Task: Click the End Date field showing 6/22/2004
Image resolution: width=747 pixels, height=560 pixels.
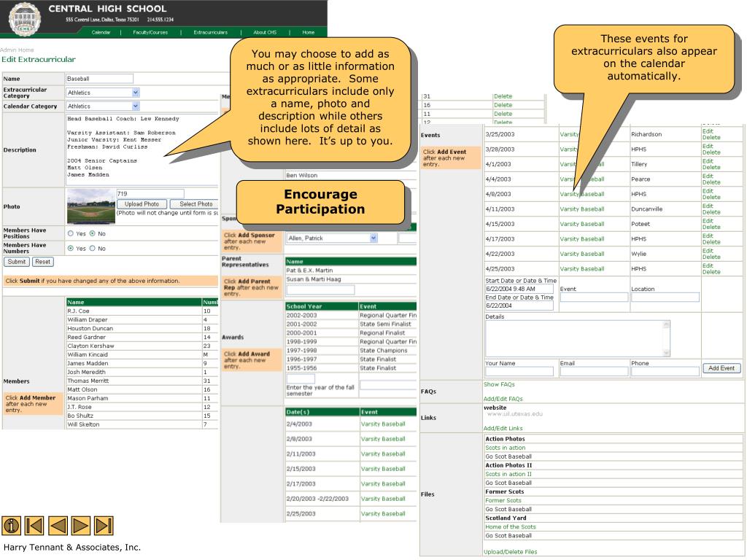Action: coord(519,306)
